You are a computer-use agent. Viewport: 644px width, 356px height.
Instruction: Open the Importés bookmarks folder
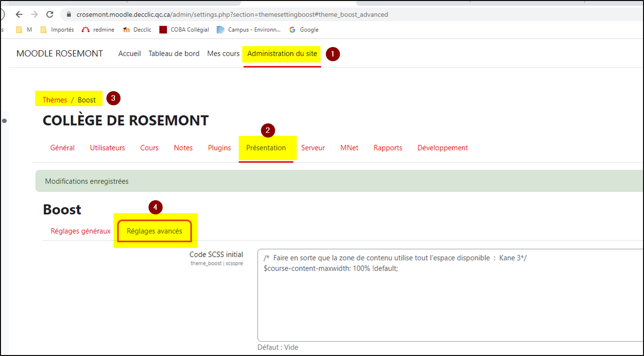57,30
